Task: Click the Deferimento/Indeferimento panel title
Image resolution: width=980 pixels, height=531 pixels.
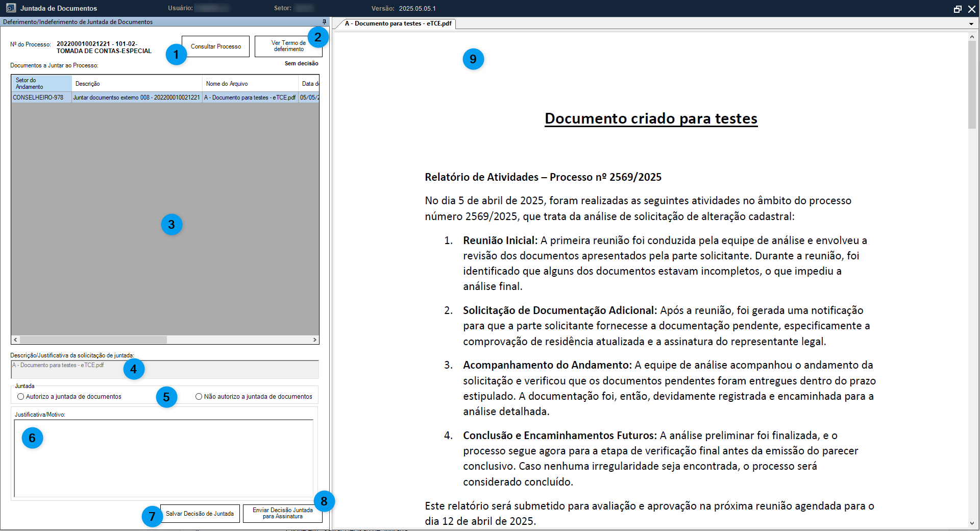Action: (x=78, y=22)
